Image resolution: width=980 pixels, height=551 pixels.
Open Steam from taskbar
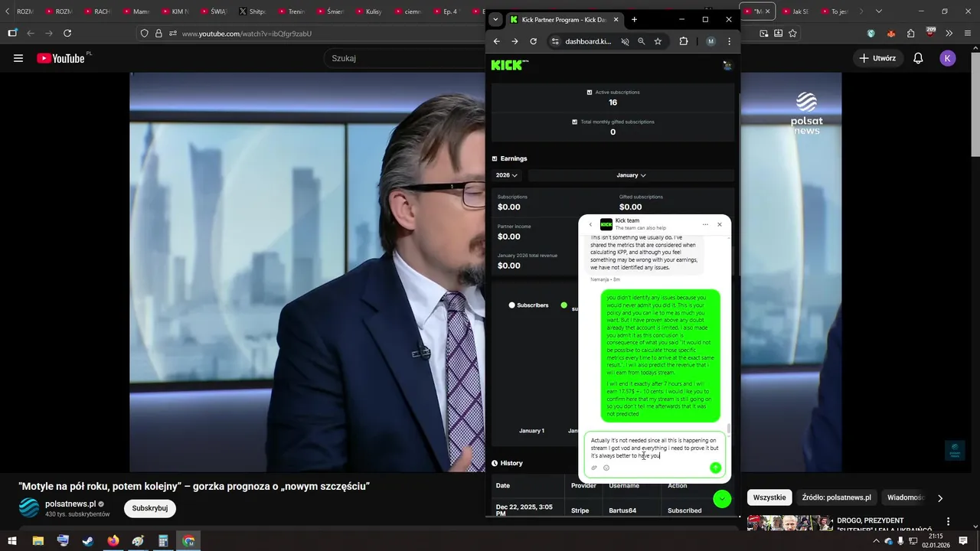coord(88,541)
